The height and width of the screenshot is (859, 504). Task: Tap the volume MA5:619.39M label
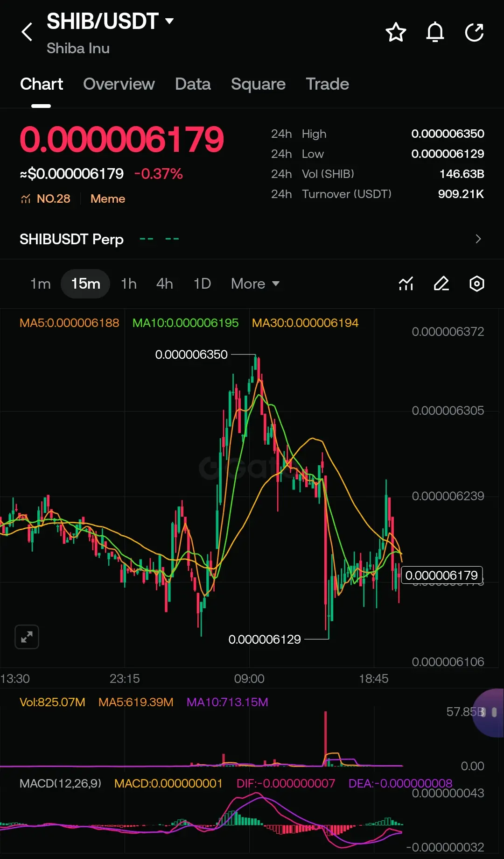point(136,702)
